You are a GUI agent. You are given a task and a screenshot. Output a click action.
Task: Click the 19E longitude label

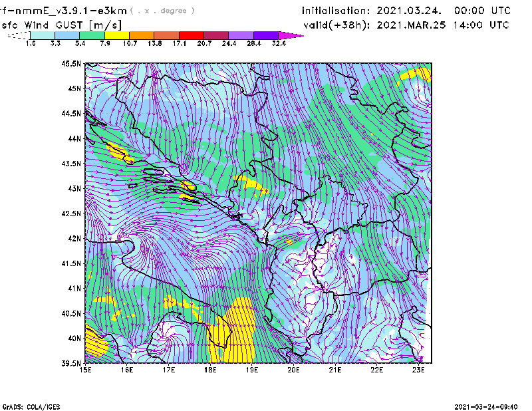[x=252, y=370]
